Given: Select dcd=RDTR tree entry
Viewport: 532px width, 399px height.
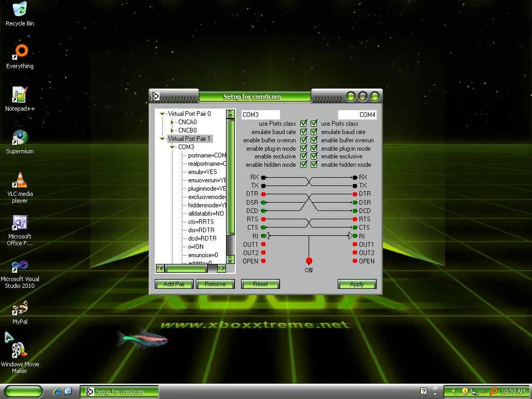Looking at the screenshot, I should (202, 238).
